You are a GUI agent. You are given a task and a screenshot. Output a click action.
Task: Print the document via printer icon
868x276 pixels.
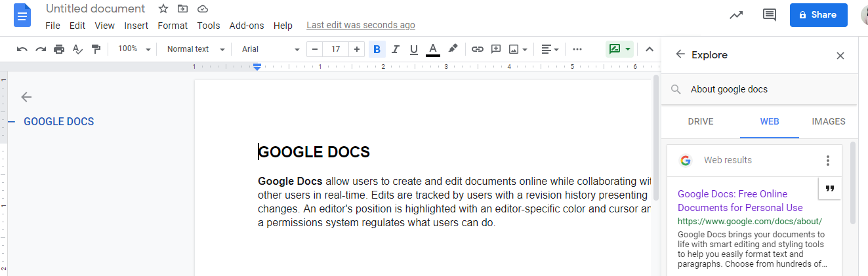click(59, 49)
